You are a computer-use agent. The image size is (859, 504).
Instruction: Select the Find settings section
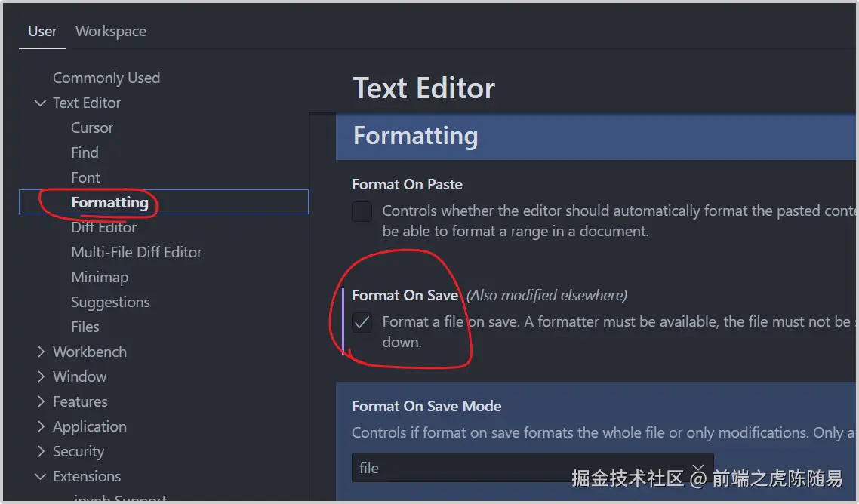[85, 152]
